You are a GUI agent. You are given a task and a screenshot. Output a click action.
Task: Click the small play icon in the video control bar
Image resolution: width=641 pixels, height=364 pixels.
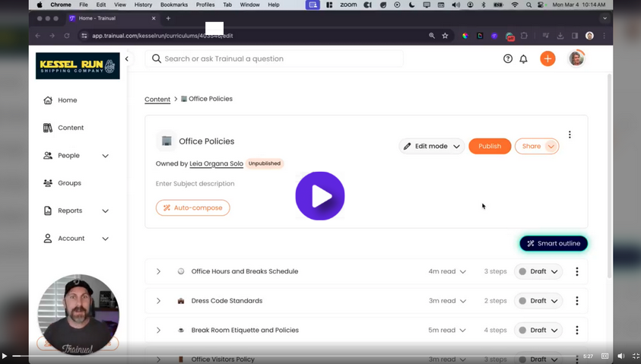point(5,356)
